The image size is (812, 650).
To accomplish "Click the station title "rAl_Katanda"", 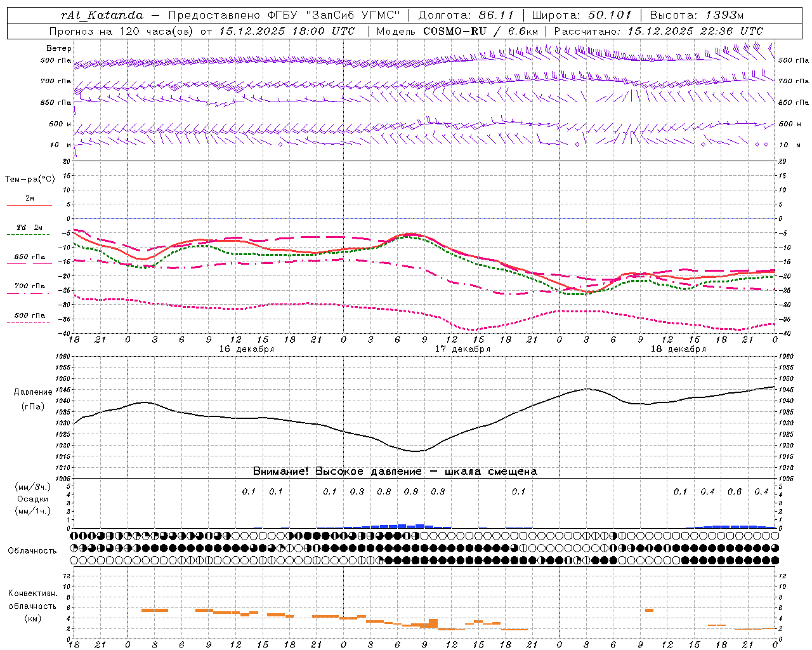I will pyautogui.click(x=102, y=15).
